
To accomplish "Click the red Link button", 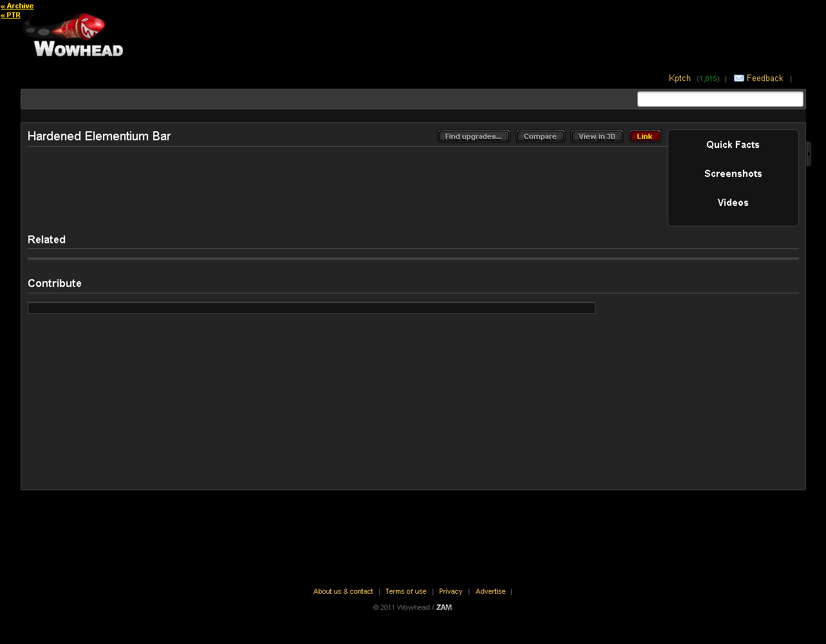I will 644,136.
